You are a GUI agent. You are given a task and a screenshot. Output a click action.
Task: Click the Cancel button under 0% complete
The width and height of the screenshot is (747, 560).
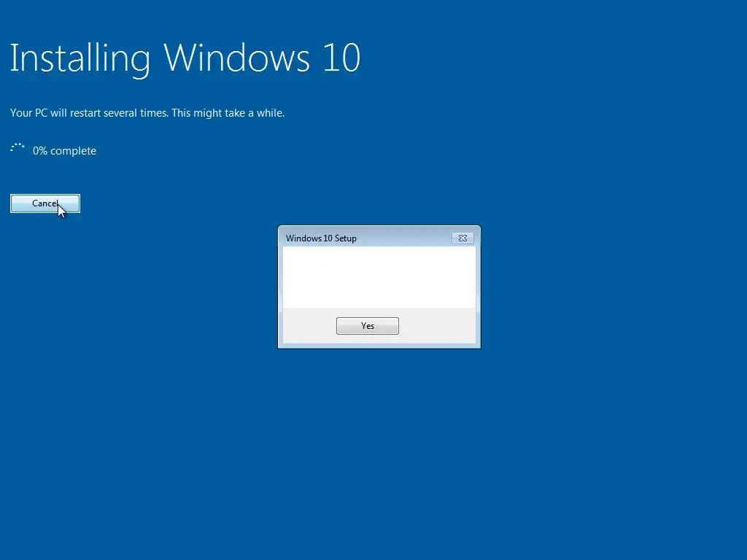(x=45, y=203)
